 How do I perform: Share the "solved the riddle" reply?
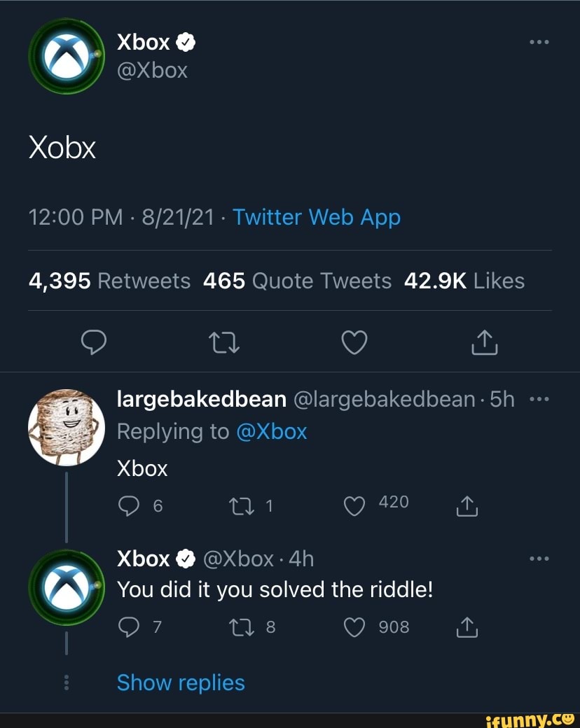pos(467,626)
